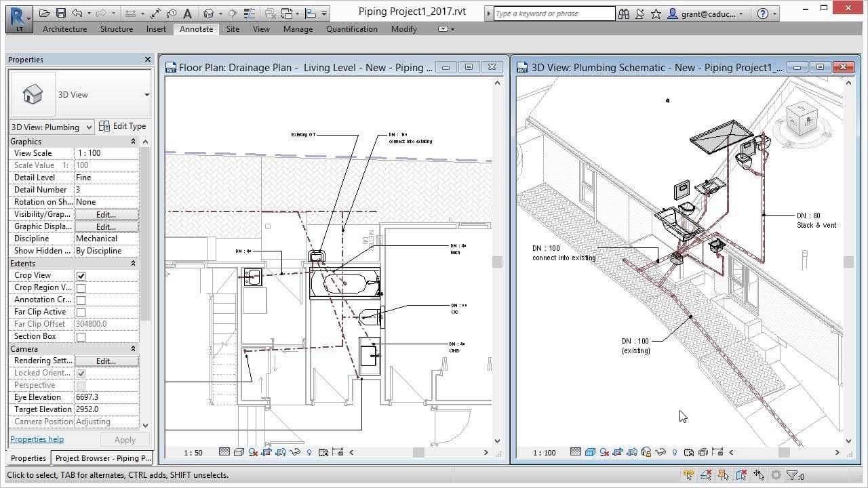Image resolution: width=868 pixels, height=488 pixels.
Task: Open Favorites star icon
Action: pos(656,14)
